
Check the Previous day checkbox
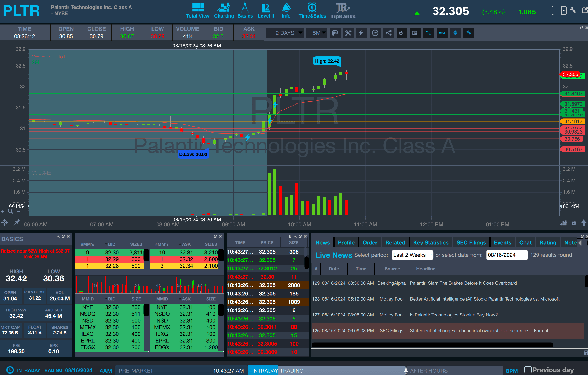(x=528, y=370)
